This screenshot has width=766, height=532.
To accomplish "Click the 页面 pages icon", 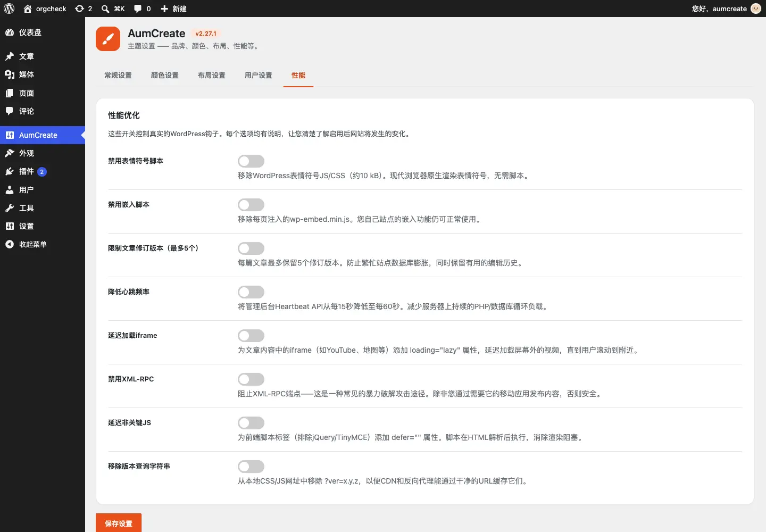I will click(10, 93).
